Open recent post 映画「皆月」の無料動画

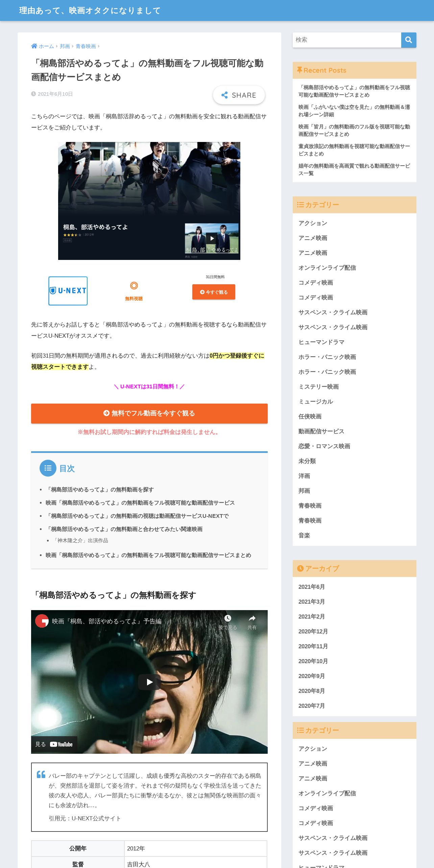(x=354, y=130)
